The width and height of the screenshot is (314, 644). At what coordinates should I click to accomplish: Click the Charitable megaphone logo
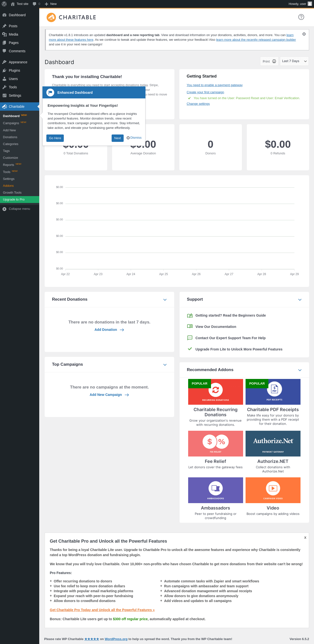[x=51, y=17]
